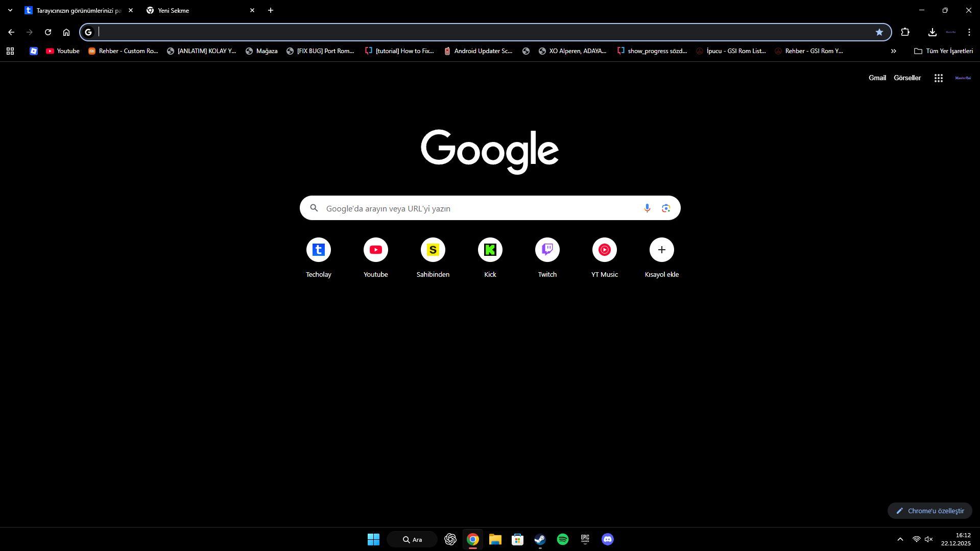The height and width of the screenshot is (551, 980).
Task: Open the Techolay shortcut tile
Action: 318,258
